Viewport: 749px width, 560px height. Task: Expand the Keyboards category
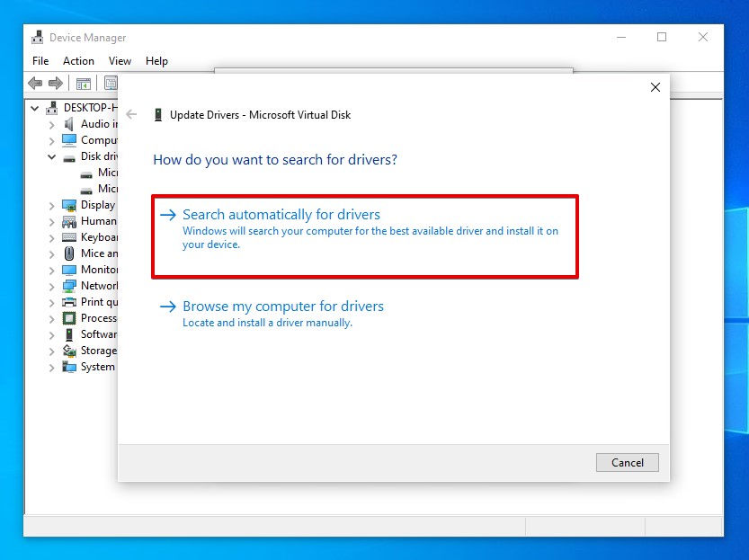click(51, 238)
